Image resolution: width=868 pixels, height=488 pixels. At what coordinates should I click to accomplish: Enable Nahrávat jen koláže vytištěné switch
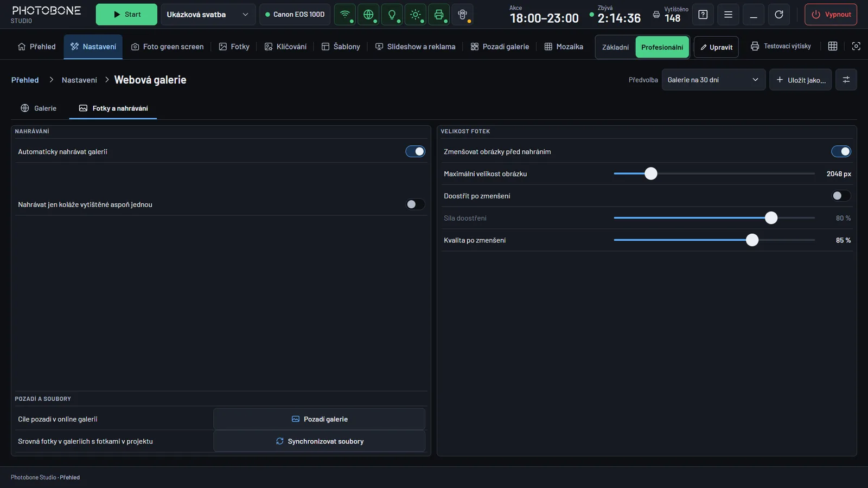point(416,204)
